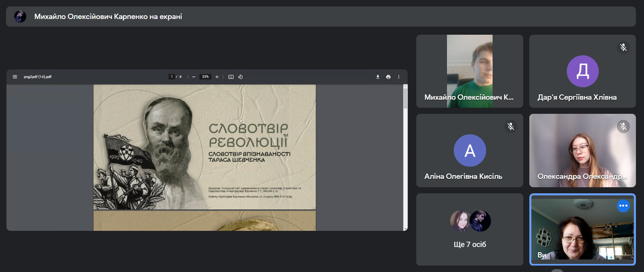Open the PDF viewer more actions menu
The width and height of the screenshot is (644, 272).
(399, 77)
